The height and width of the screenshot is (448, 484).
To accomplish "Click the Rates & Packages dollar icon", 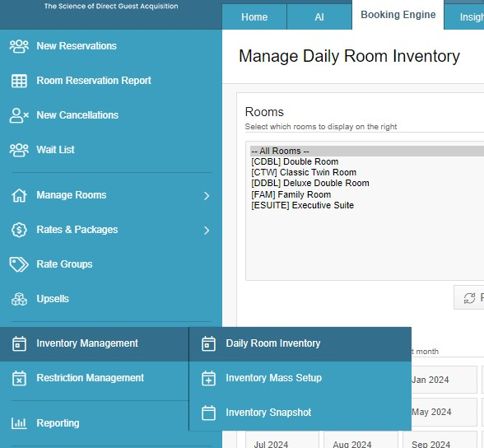I will pos(19,230).
